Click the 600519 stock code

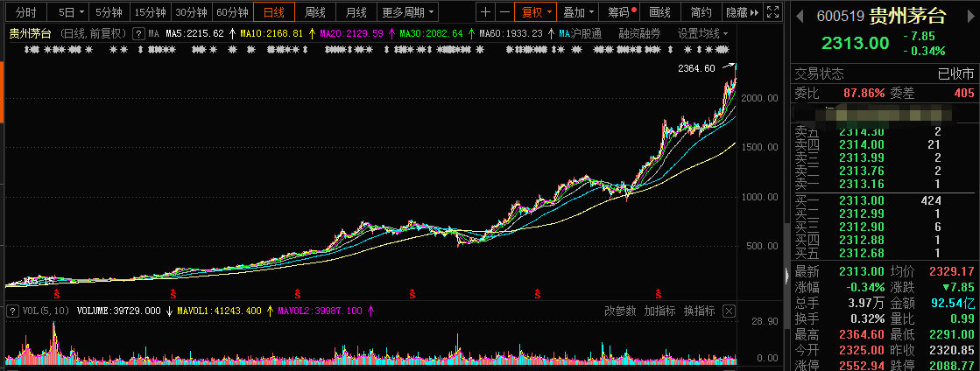[840, 17]
